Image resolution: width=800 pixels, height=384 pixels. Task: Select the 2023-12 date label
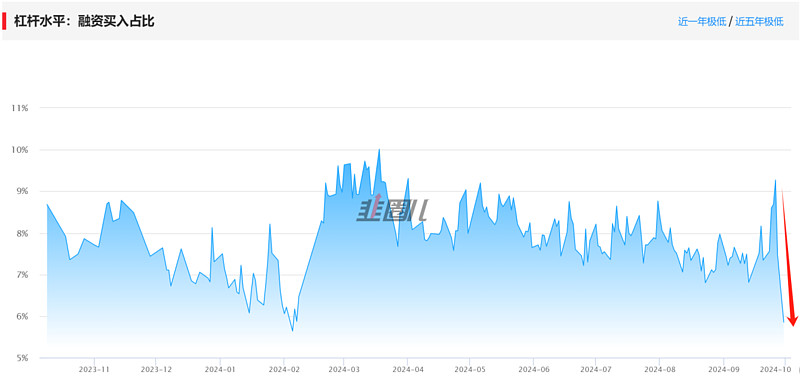pyautogui.click(x=156, y=368)
